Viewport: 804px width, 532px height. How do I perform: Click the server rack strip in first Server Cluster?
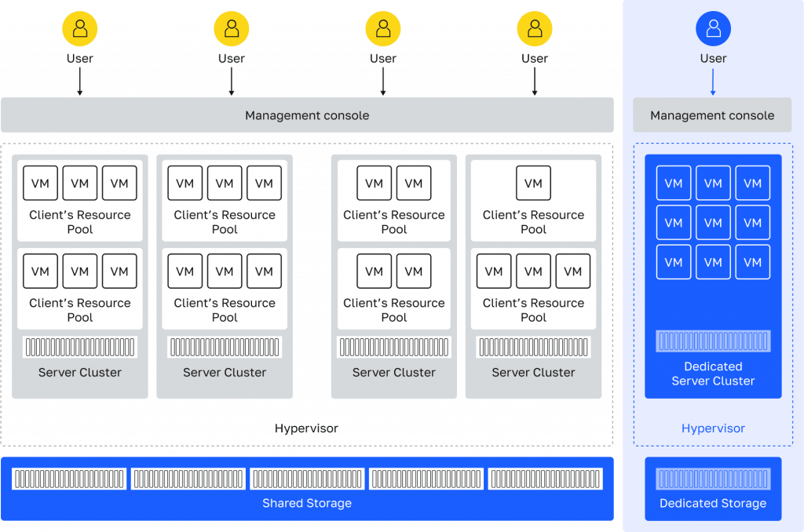[80, 347]
